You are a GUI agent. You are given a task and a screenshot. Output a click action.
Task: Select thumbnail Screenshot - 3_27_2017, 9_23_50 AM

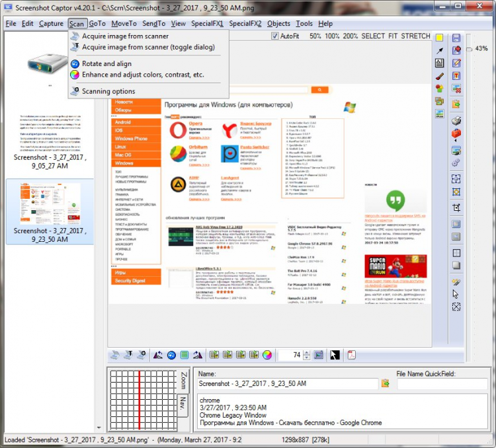[50, 212]
